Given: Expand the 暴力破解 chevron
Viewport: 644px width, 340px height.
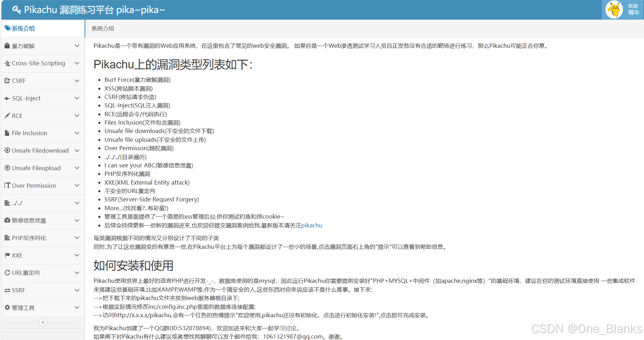Looking at the screenshot, I should 77,46.
